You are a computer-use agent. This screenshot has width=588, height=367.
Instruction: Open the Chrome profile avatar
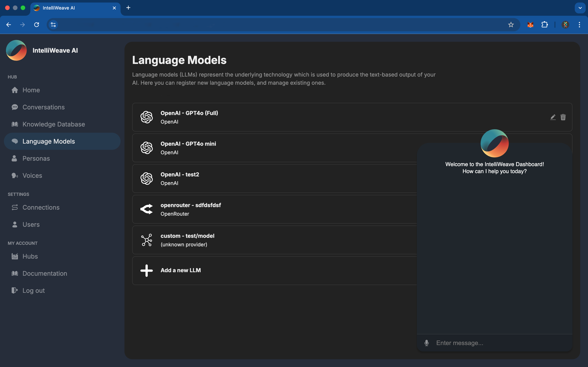click(565, 24)
